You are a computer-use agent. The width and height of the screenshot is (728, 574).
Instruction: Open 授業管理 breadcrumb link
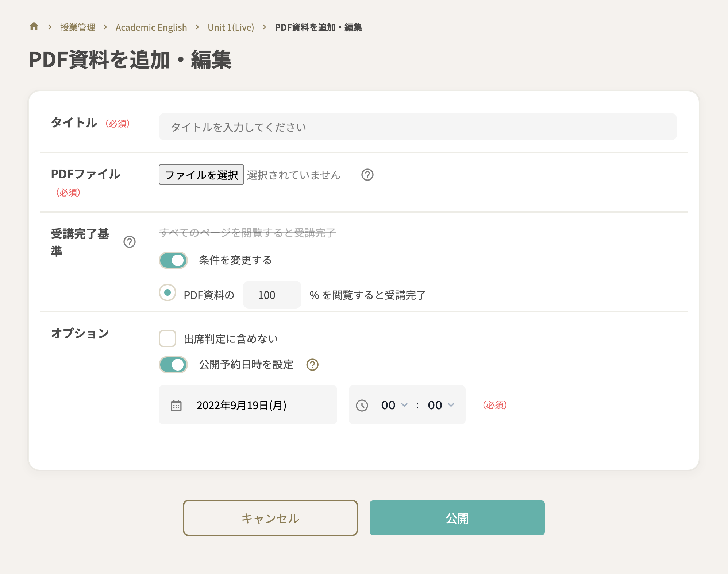coord(77,27)
